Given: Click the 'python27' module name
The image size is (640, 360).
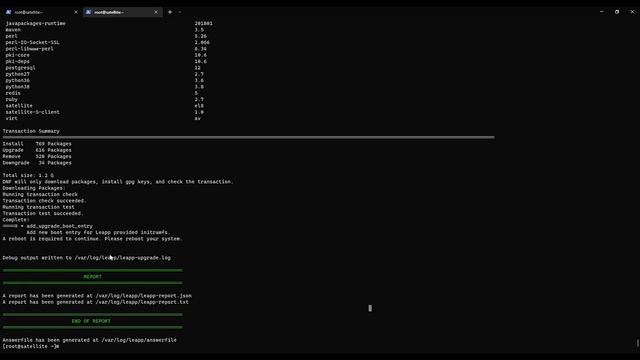Looking at the screenshot, I should coord(18,74).
